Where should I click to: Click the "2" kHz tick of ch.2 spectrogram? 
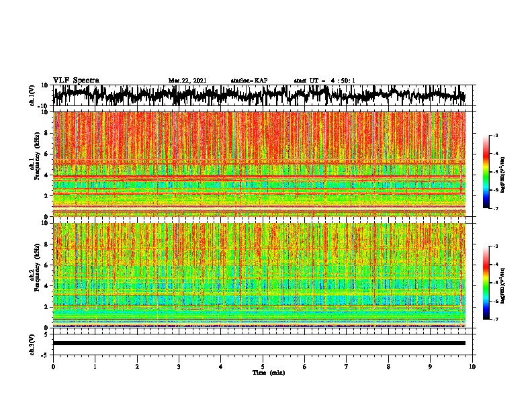point(47,307)
